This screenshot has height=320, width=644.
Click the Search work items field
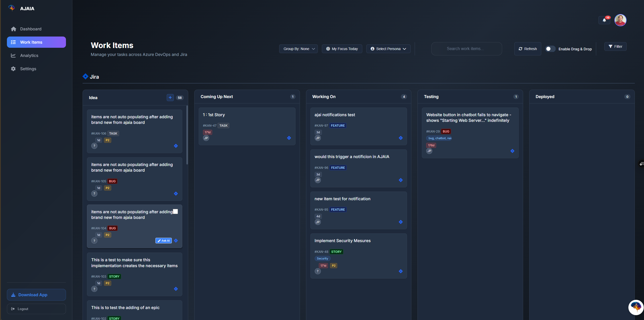point(466,49)
